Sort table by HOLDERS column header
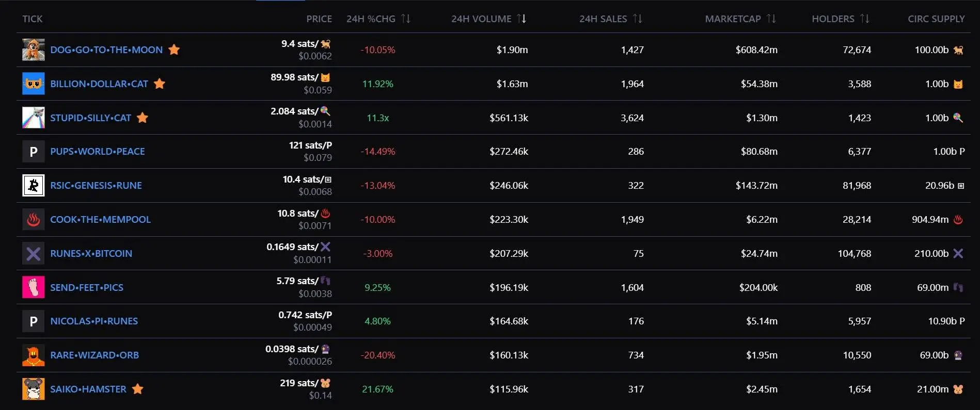The image size is (980, 410). (833, 19)
